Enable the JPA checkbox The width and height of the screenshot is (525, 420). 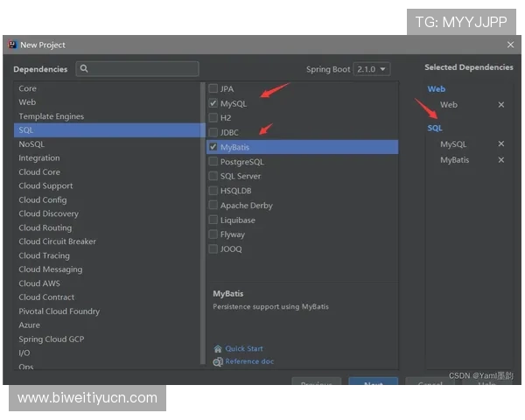coord(213,88)
